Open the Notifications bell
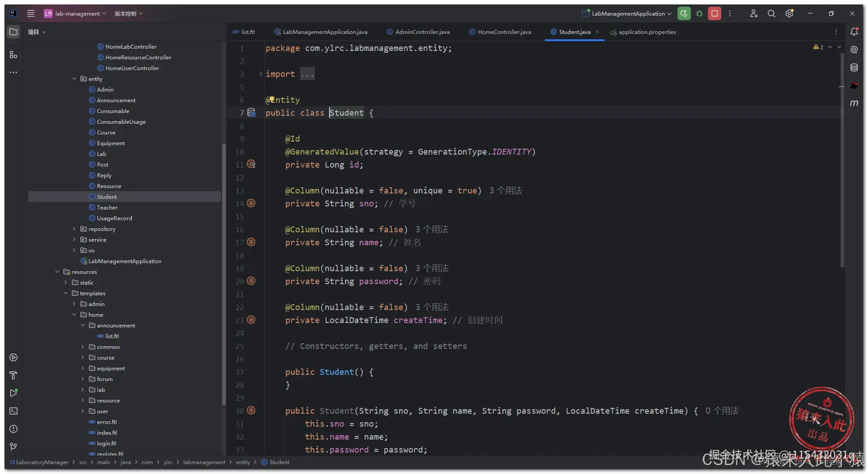 pos(854,32)
